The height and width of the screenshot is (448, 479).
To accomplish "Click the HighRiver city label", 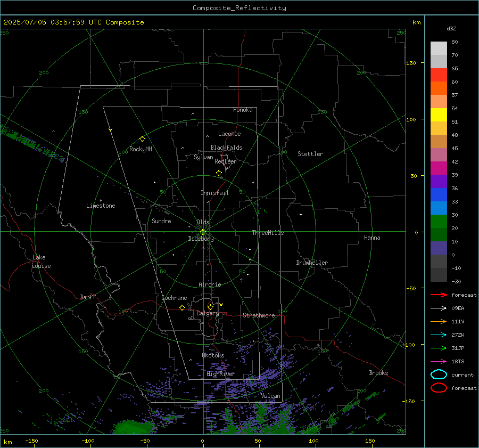I will click(221, 374).
